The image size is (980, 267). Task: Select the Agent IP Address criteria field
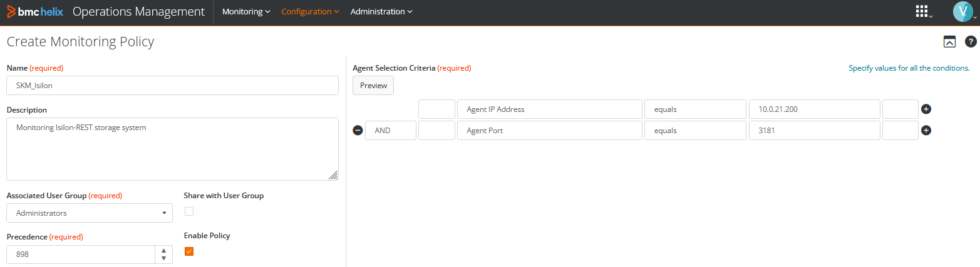(x=550, y=109)
